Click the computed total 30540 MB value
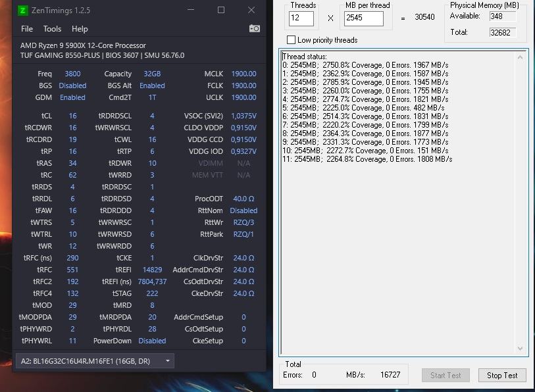535x392 pixels. pyautogui.click(x=424, y=17)
